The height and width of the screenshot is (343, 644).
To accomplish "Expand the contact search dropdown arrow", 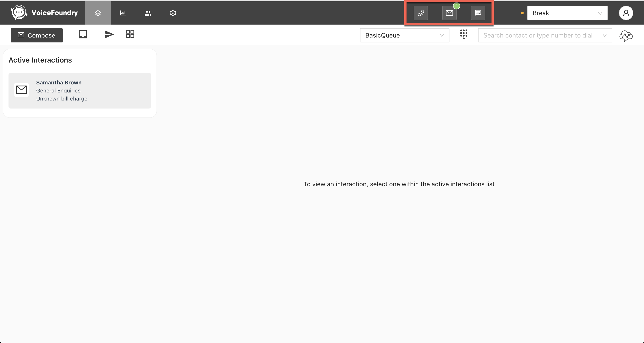I will [605, 35].
